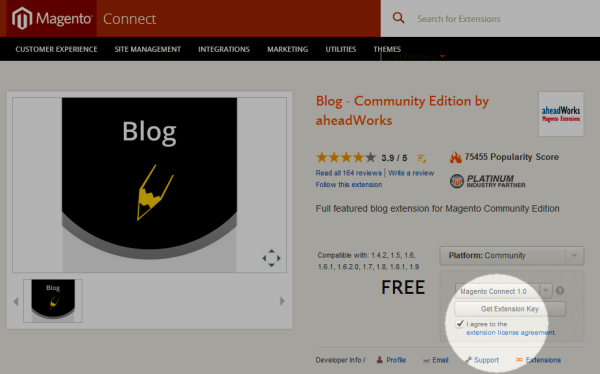Click the 3.9 / 5 rating value
The height and width of the screenshot is (374, 600).
[x=394, y=158]
